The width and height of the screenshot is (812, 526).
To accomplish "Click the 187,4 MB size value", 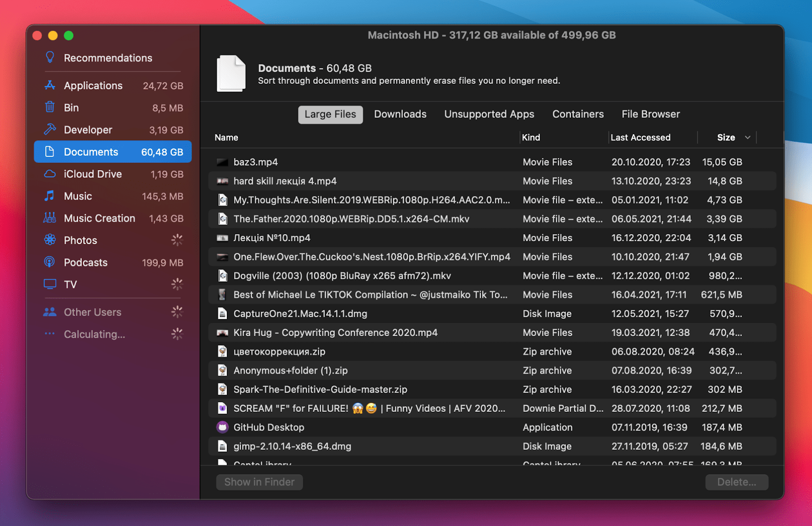I will click(722, 428).
